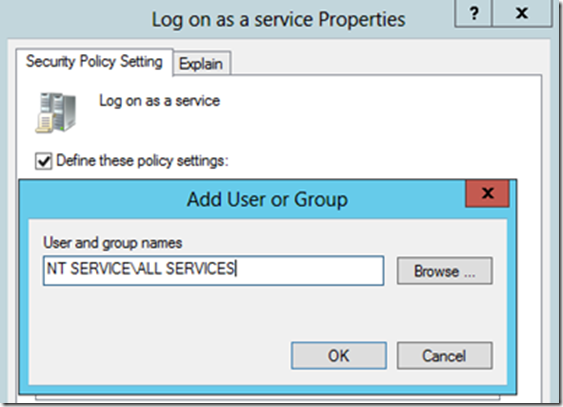Click the 'Define these policy settings:' label text
This screenshot has height=407, width=563.
coord(142,161)
